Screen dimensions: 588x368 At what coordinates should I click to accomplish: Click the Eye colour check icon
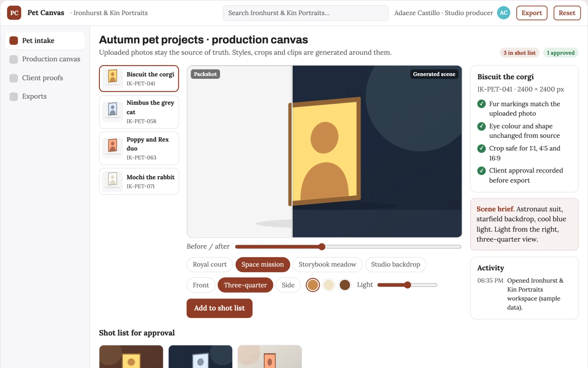click(481, 126)
